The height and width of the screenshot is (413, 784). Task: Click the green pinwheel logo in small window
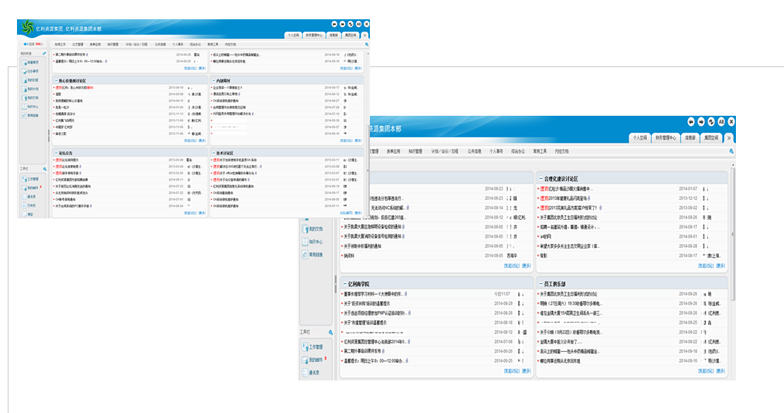[x=28, y=27]
